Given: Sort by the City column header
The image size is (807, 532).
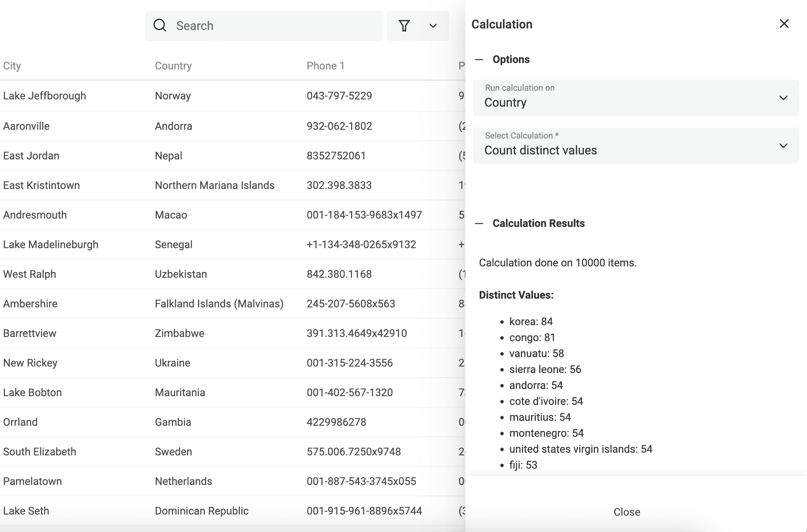Looking at the screenshot, I should tap(12, 66).
